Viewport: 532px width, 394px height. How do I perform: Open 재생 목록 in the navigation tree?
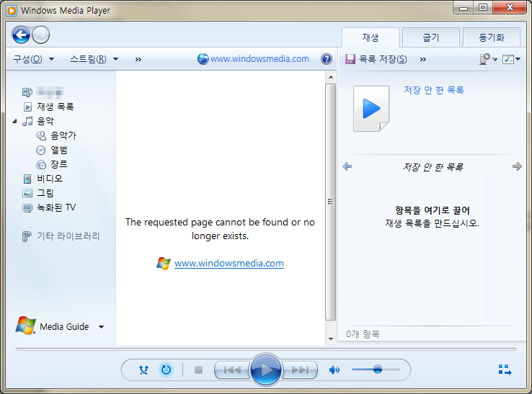tap(56, 107)
